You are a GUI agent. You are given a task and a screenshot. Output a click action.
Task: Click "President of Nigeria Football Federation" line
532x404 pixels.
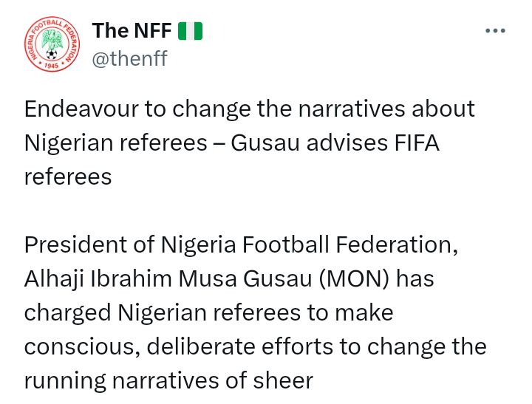point(241,244)
